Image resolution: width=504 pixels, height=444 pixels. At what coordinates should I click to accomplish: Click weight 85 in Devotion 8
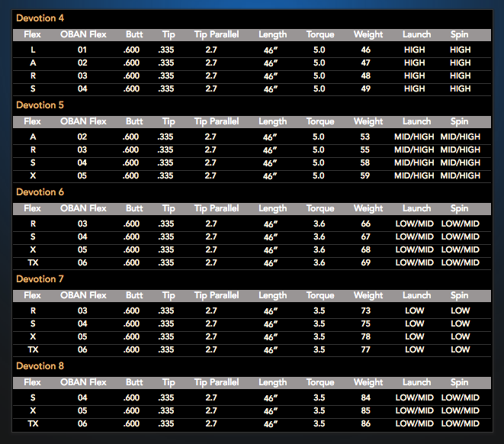point(365,411)
